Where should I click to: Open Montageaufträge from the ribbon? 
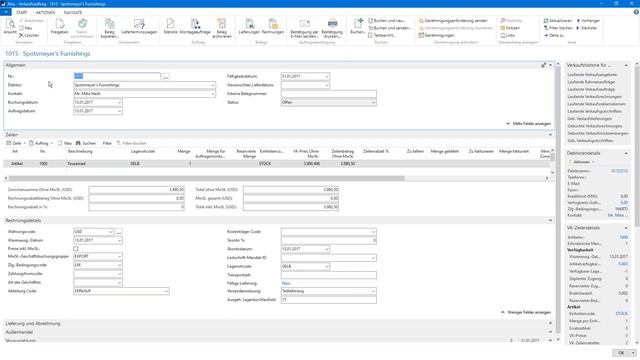click(195, 27)
